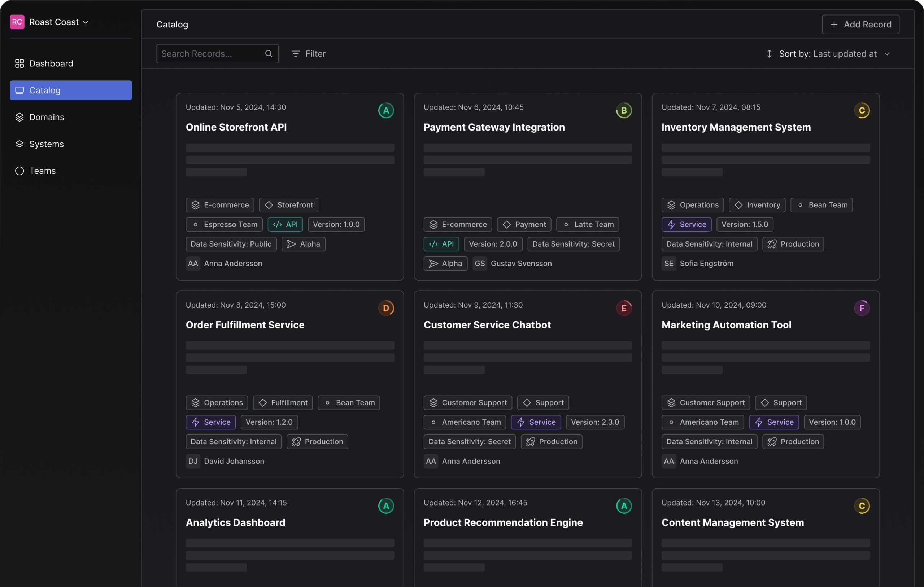Viewport: 924px width, 587px height.
Task: Expand the Roast Coast workspace dropdown
Action: pyautogui.click(x=86, y=22)
